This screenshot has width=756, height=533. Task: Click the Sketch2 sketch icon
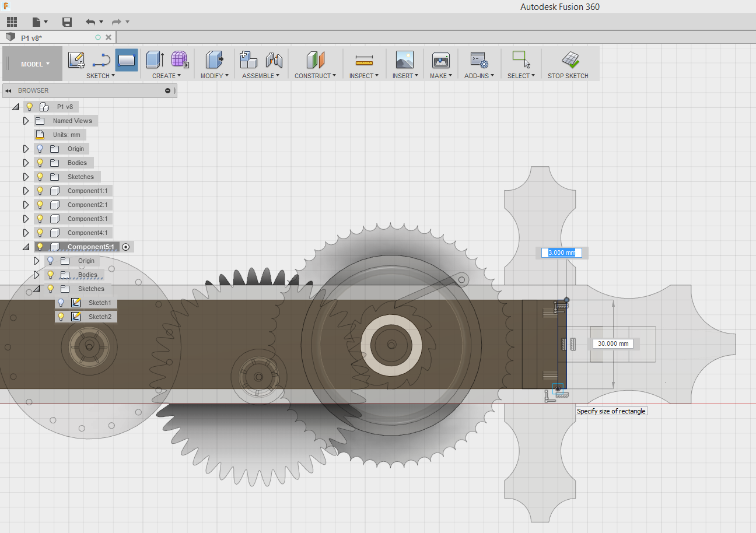click(x=76, y=317)
